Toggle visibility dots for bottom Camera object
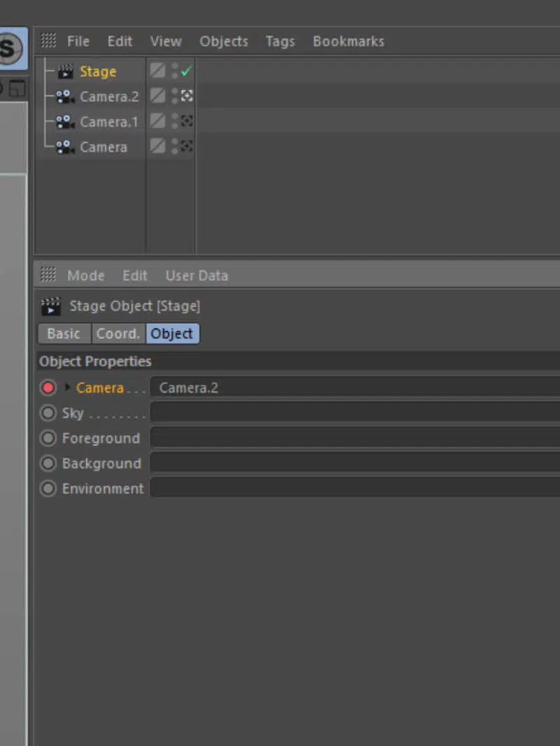Image resolution: width=560 pixels, height=746 pixels. (174, 147)
